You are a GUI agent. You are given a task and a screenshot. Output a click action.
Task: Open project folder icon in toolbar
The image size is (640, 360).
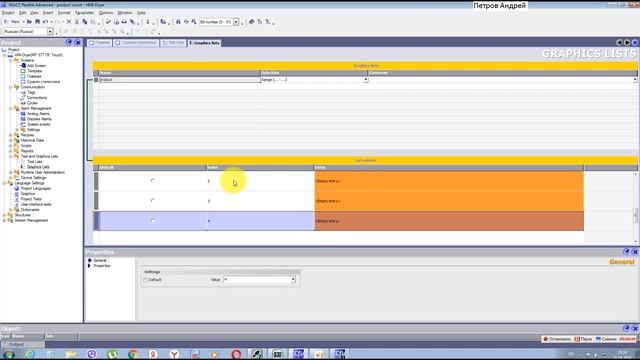(x=29, y=22)
